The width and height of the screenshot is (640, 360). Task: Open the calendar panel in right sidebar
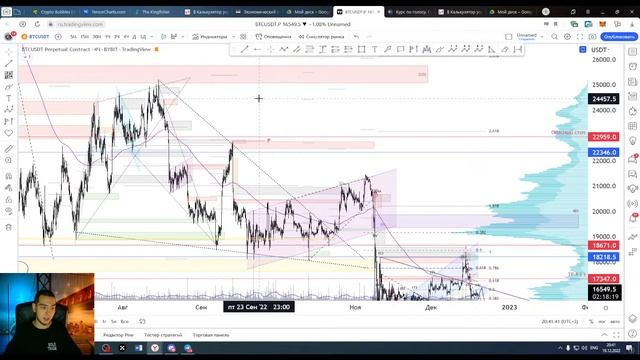pyautogui.click(x=633, y=126)
